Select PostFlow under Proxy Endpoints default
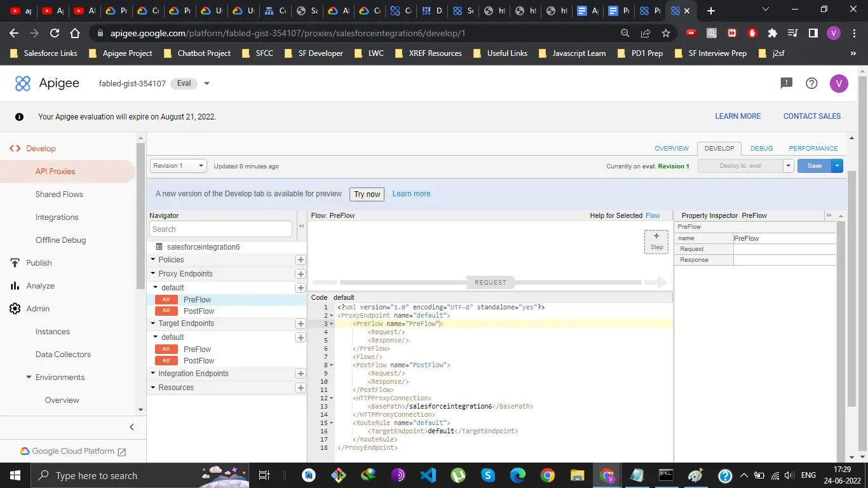 (x=199, y=311)
